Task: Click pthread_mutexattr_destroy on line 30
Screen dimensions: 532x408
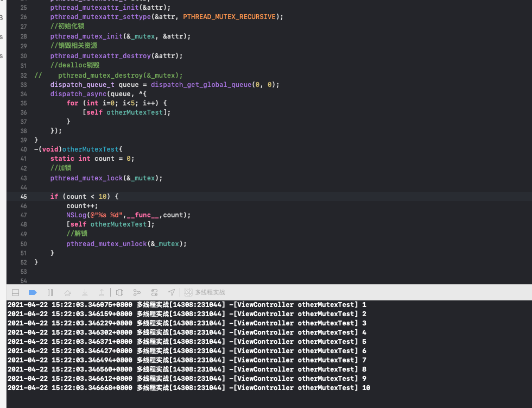Action: click(100, 56)
